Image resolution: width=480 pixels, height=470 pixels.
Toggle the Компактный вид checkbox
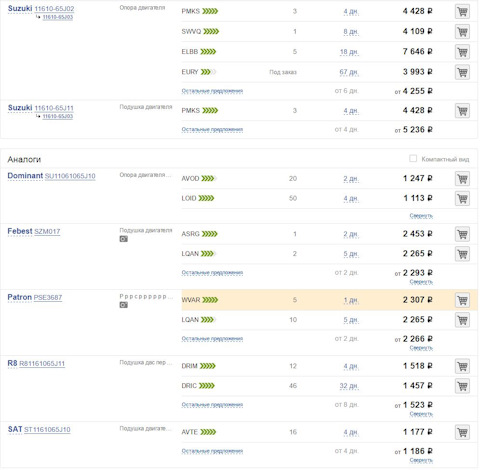(413, 159)
